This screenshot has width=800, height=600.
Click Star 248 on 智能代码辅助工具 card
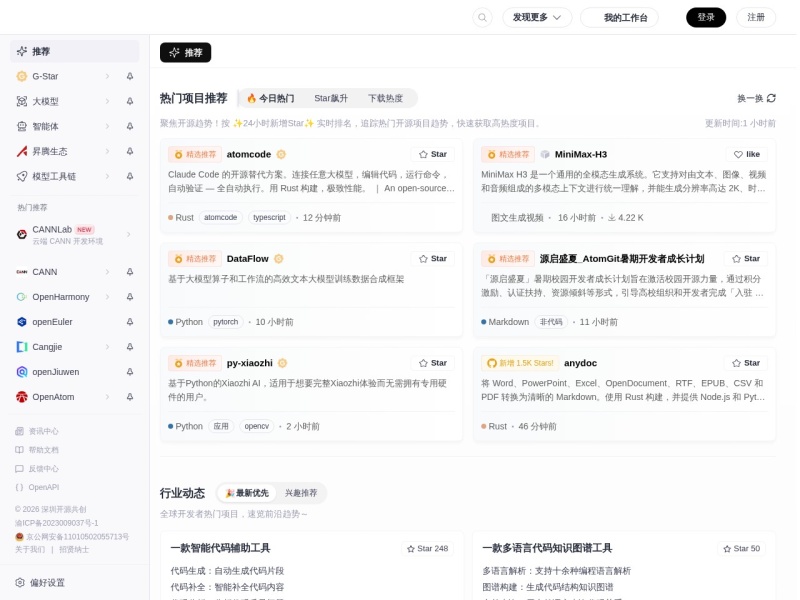428,548
